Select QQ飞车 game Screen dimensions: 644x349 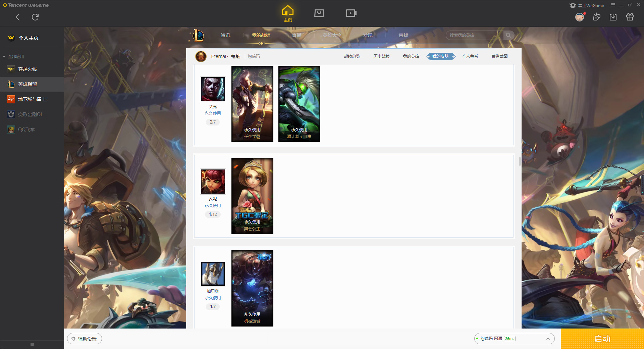[x=32, y=130]
